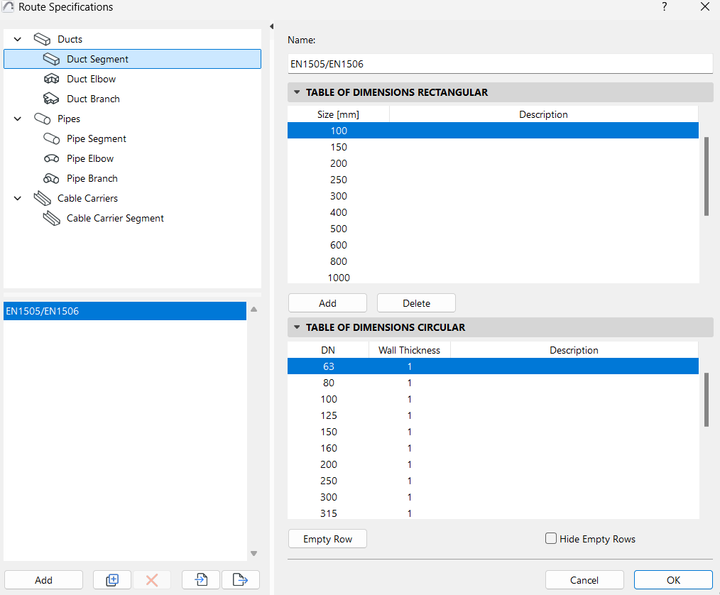
Task: Select Duct Elbow in the tree
Action: tap(91, 79)
